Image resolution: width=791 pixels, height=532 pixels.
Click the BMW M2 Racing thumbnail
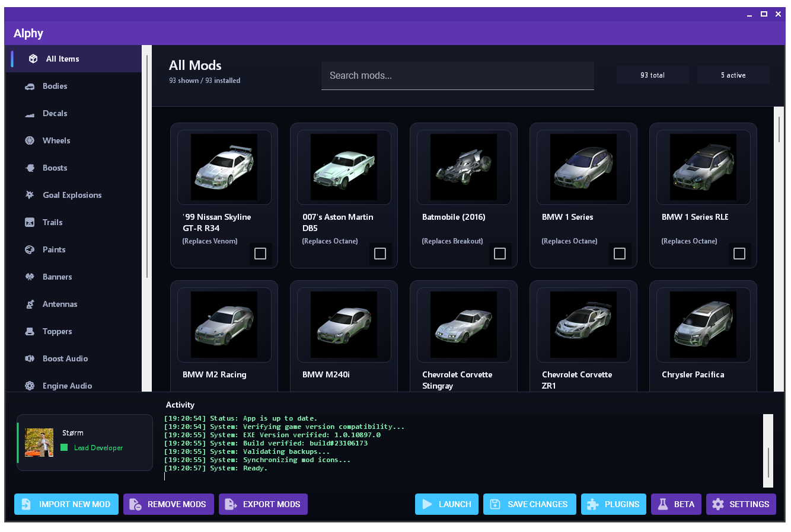click(x=224, y=325)
